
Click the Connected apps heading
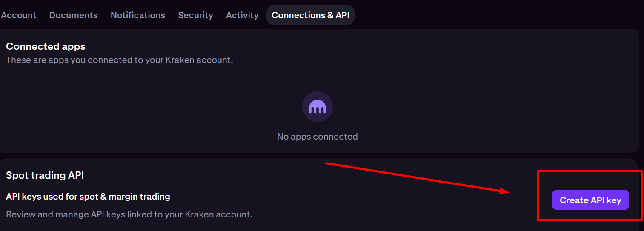(46, 46)
